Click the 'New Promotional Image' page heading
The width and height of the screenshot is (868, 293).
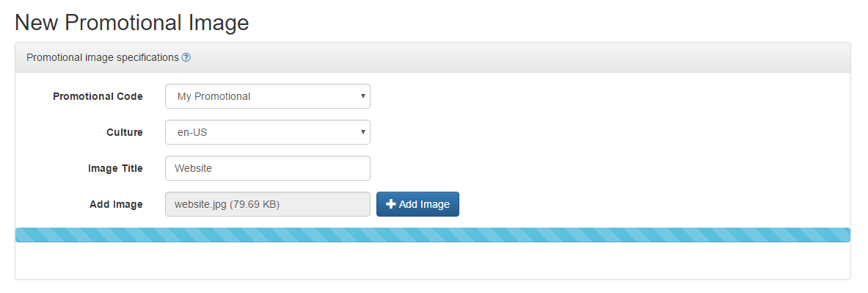pos(132,23)
